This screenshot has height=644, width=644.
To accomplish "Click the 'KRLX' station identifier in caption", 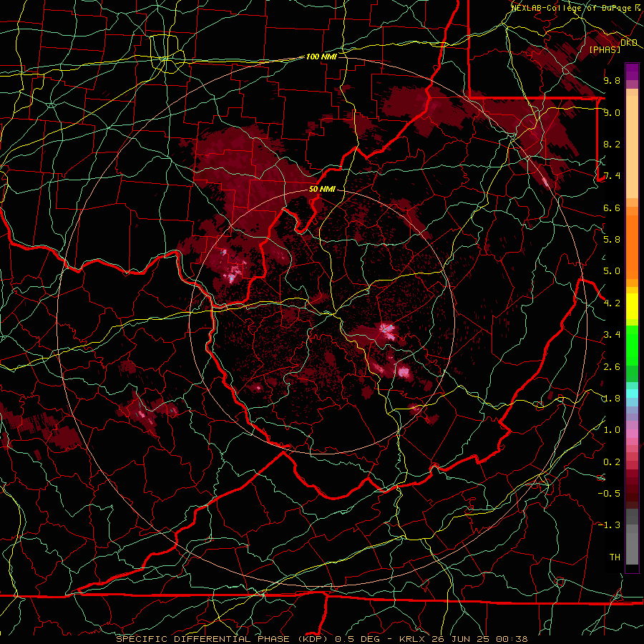I will 412,639.
